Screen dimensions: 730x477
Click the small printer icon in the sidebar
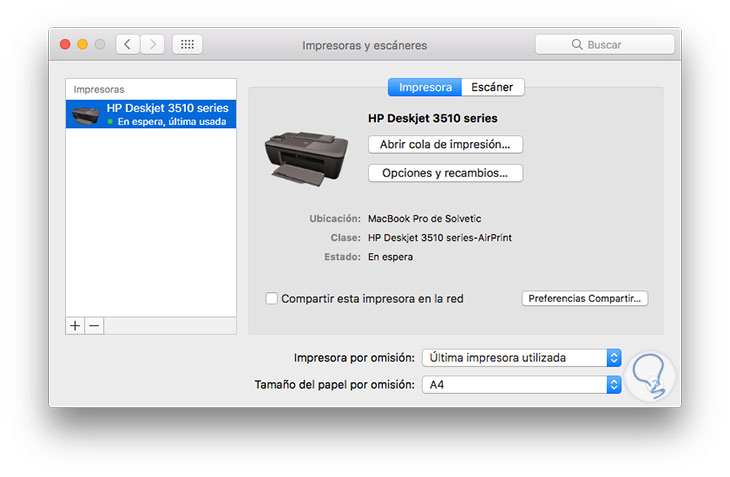tap(86, 115)
